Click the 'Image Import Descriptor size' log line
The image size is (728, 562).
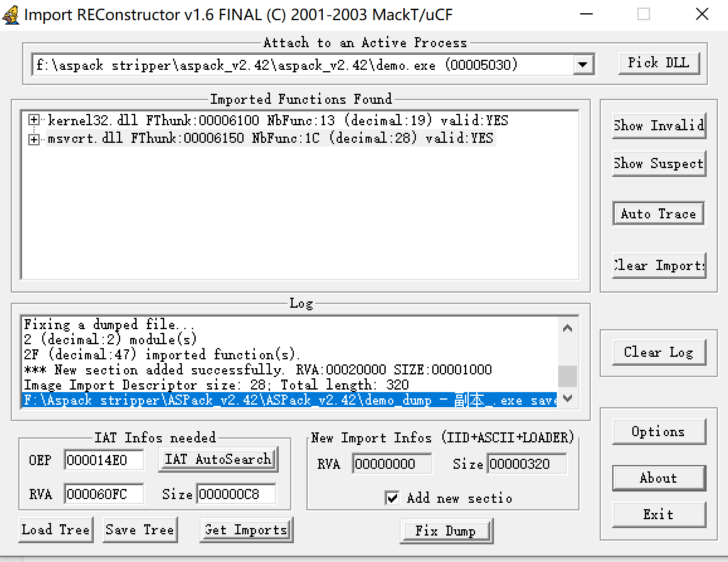[216, 385]
